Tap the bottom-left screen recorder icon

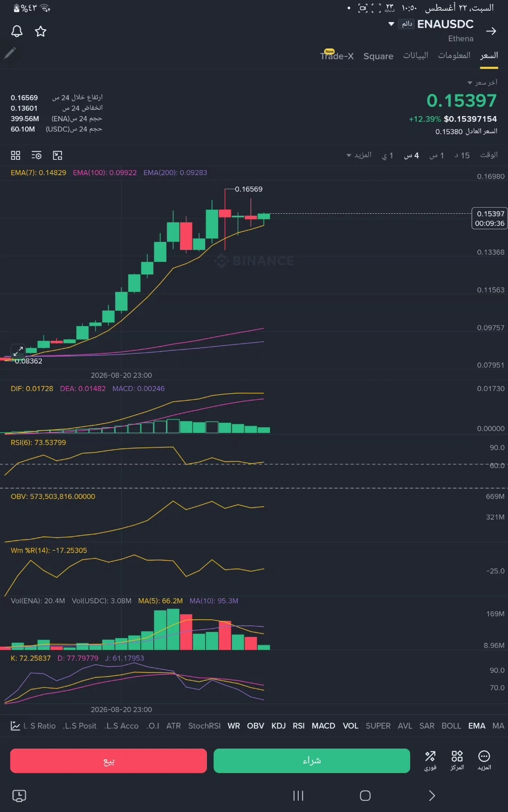pyautogui.click(x=19, y=796)
